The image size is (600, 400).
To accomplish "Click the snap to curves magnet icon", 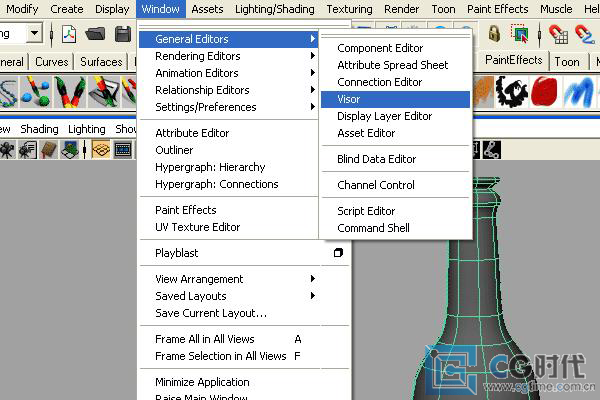I will click(x=584, y=34).
